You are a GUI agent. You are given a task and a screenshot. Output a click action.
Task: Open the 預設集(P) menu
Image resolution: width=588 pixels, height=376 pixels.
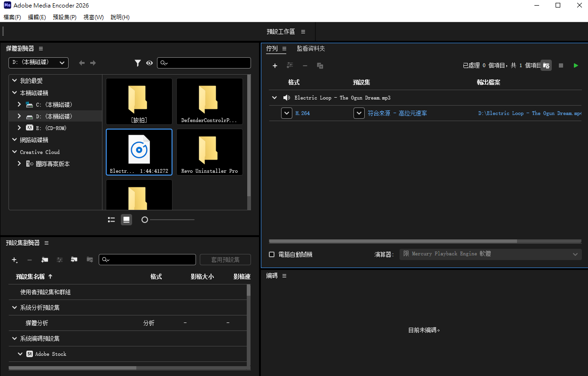click(x=65, y=17)
